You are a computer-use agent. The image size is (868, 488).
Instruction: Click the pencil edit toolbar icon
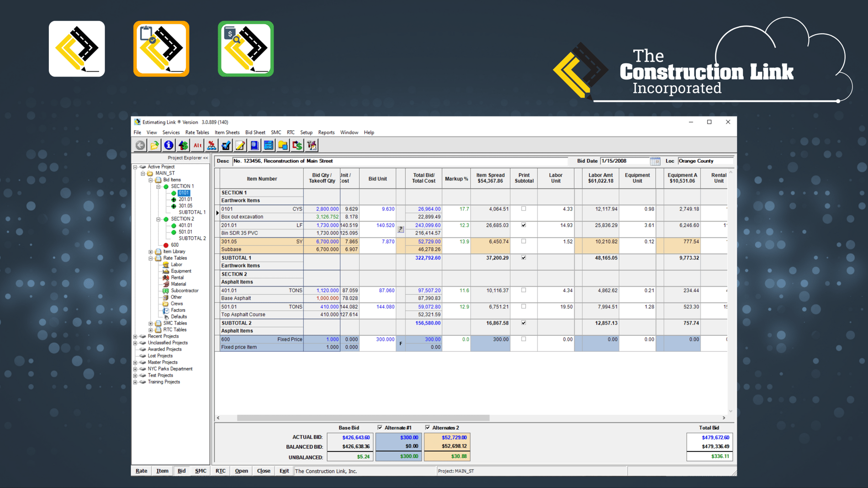[240, 145]
